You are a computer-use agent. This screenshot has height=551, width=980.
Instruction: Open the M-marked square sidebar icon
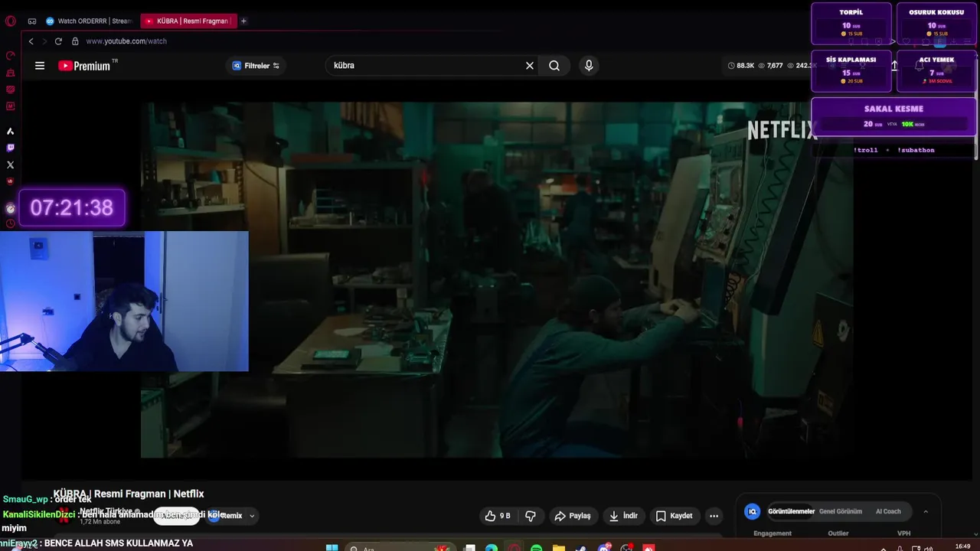coord(10,106)
